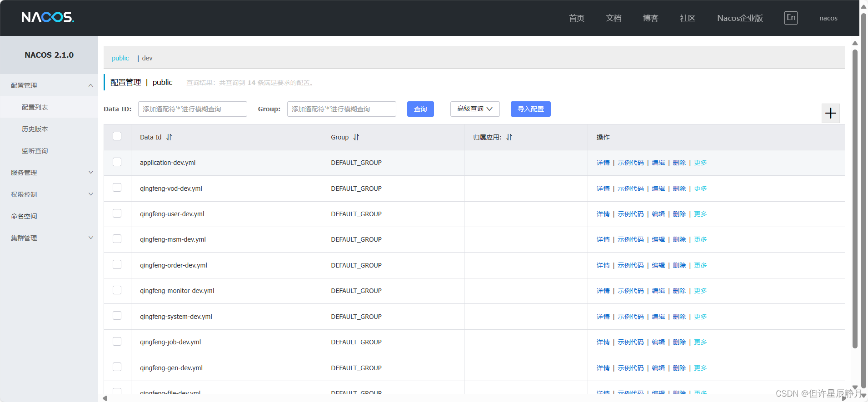Viewport: 868px width, 402px height.
Task: Go to 首页 in top navigation
Action: 576,18
